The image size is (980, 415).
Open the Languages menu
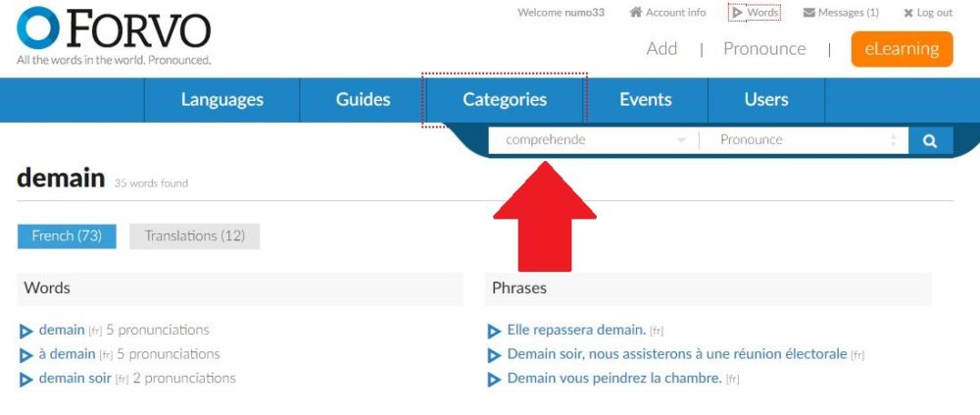click(x=221, y=99)
